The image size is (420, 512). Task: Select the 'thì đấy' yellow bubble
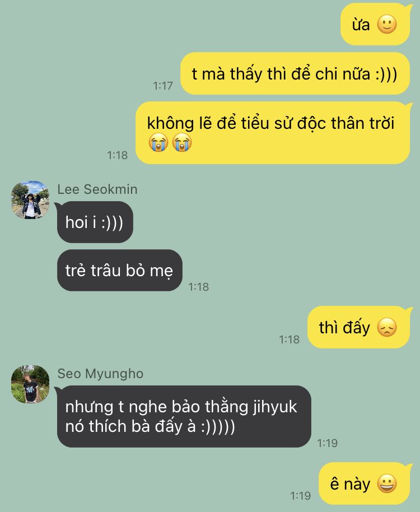(x=358, y=327)
